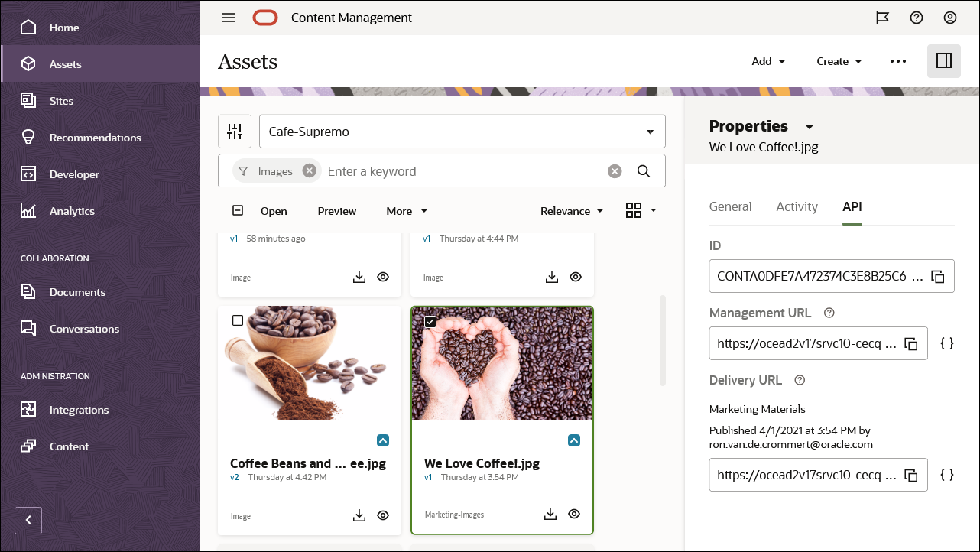Open the view layout dropdown arrow
980x552 pixels.
tap(654, 211)
